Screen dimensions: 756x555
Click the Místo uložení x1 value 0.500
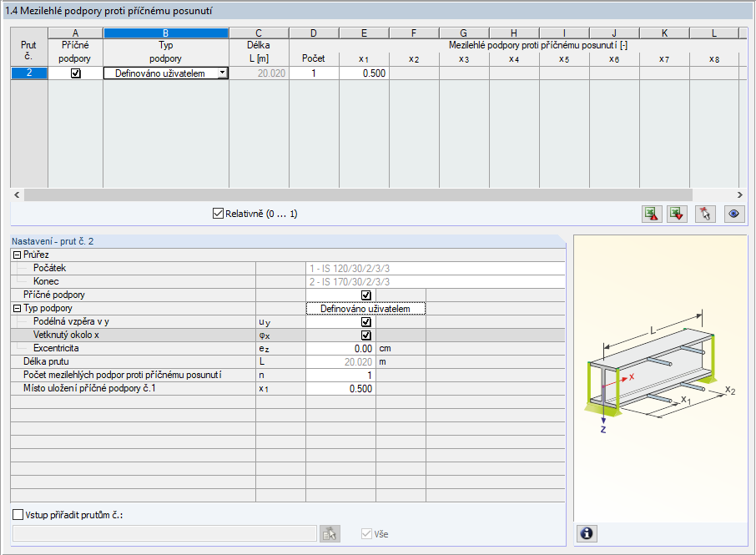(x=340, y=389)
